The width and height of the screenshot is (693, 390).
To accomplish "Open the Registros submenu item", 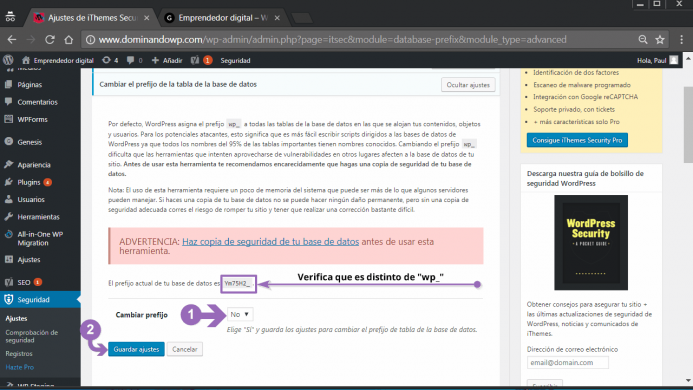I will coord(19,354).
